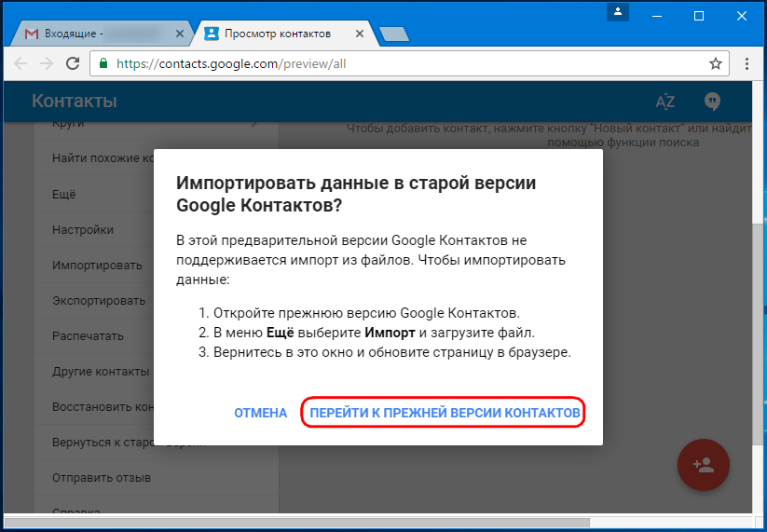Bookmark page with the star icon
The height and width of the screenshot is (532, 767).
(x=716, y=63)
